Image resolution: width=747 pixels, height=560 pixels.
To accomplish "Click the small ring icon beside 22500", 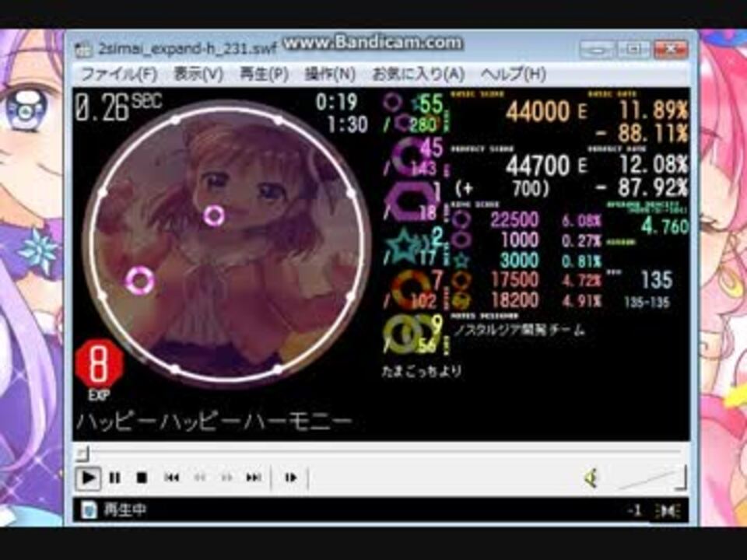I will point(461,219).
